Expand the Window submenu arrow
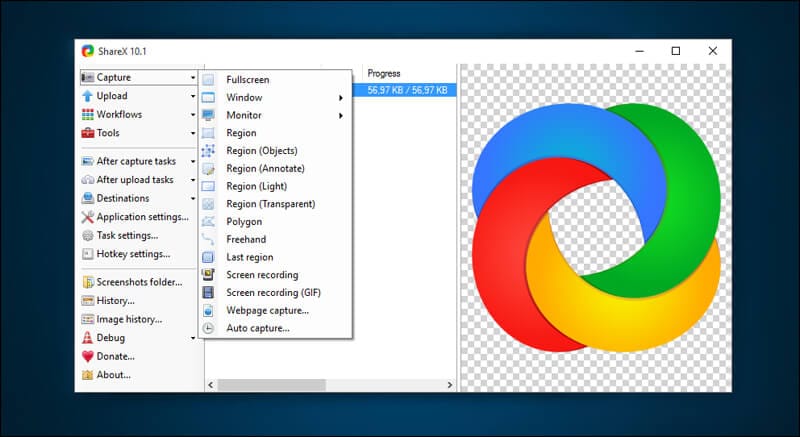 [x=340, y=97]
